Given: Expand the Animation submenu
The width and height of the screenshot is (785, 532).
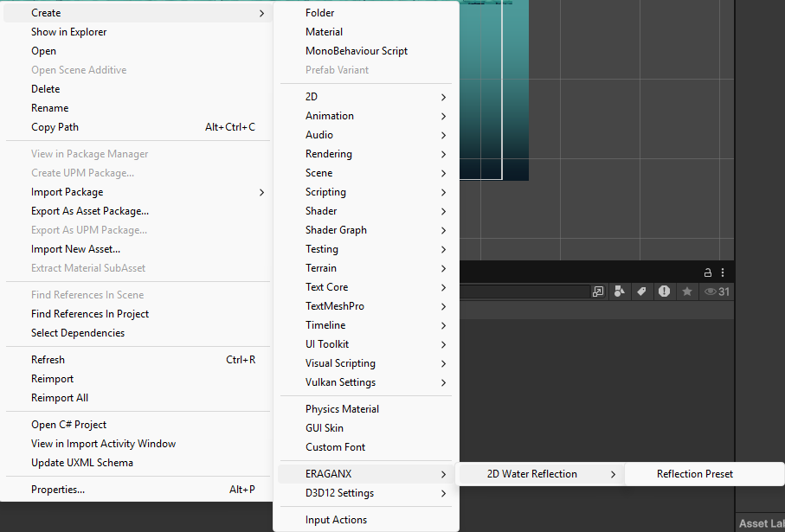Looking at the screenshot, I should [x=366, y=116].
